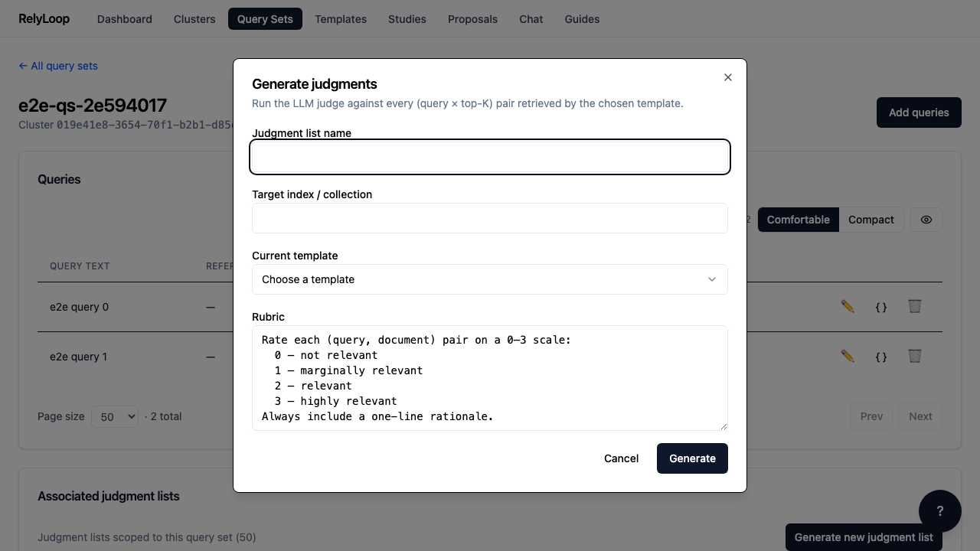Open the Page size dropdown
This screenshot has width=980, height=551.
point(115,417)
